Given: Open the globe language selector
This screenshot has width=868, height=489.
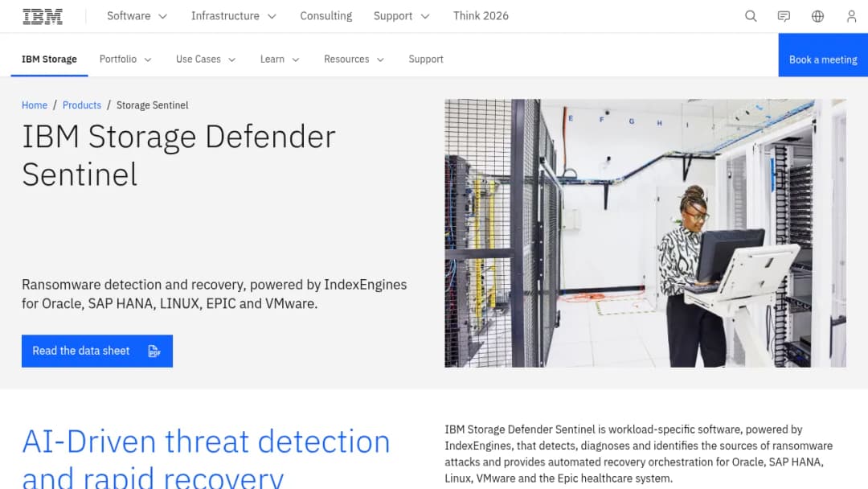Looking at the screenshot, I should (817, 16).
